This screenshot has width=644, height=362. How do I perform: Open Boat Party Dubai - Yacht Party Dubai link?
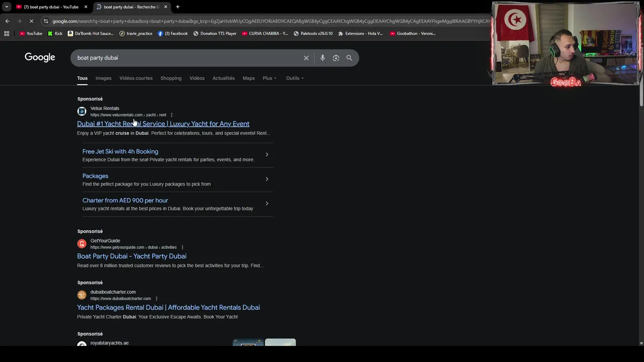[x=132, y=256]
